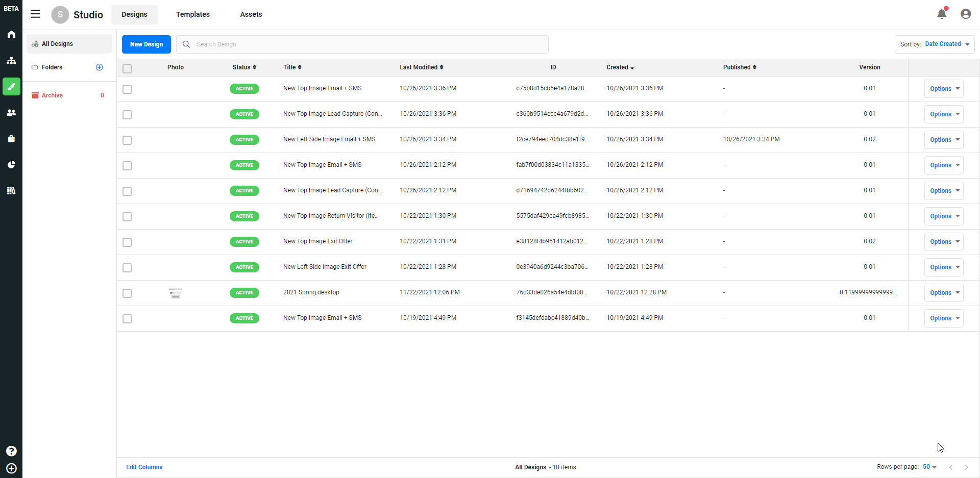Switch to the Templates tab
Image resolution: width=980 pixels, height=478 pixels.
(192, 14)
